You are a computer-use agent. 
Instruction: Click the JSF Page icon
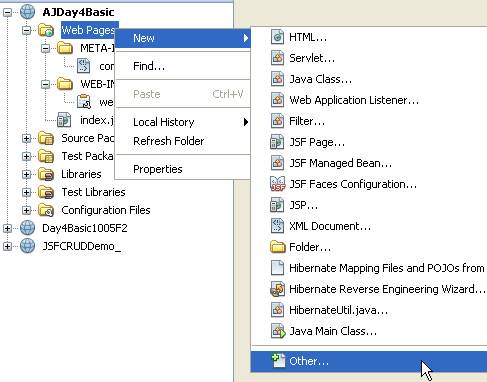point(277,142)
